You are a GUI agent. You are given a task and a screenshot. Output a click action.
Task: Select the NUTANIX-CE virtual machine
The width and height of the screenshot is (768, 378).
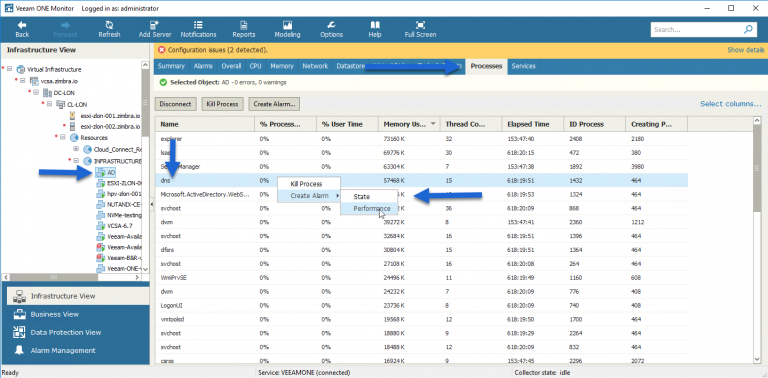pos(124,204)
